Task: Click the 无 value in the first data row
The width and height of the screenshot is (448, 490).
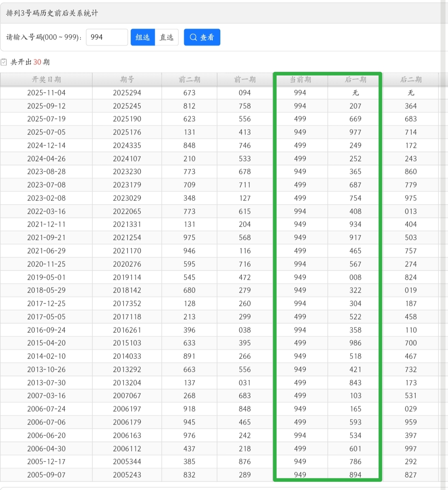Action: (355, 93)
